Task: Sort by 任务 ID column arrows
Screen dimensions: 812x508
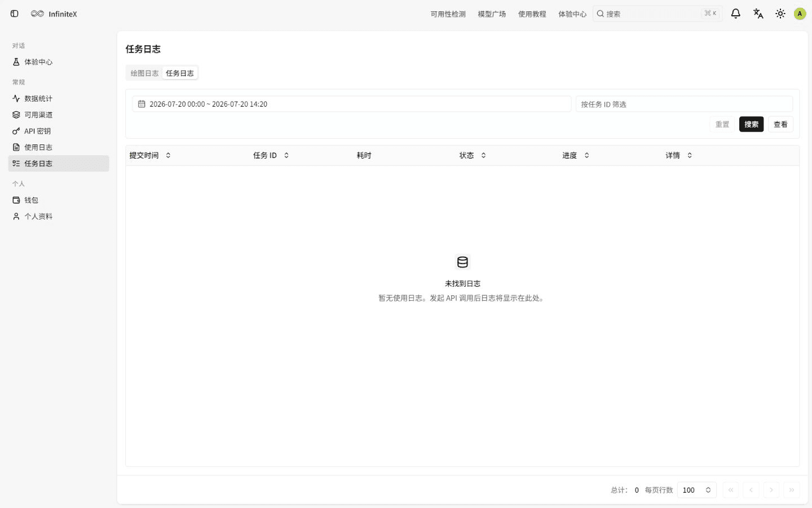Action: (x=286, y=155)
